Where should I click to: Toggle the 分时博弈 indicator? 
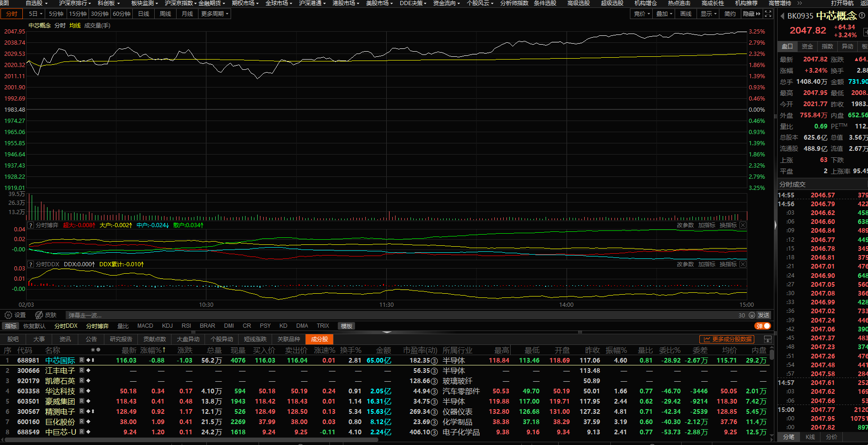pos(97,326)
